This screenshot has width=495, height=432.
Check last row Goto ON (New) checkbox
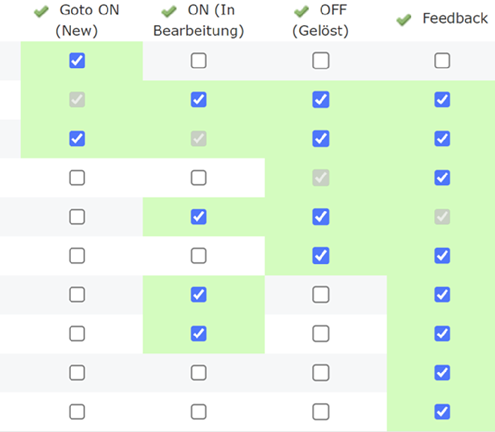pyautogui.click(x=77, y=412)
